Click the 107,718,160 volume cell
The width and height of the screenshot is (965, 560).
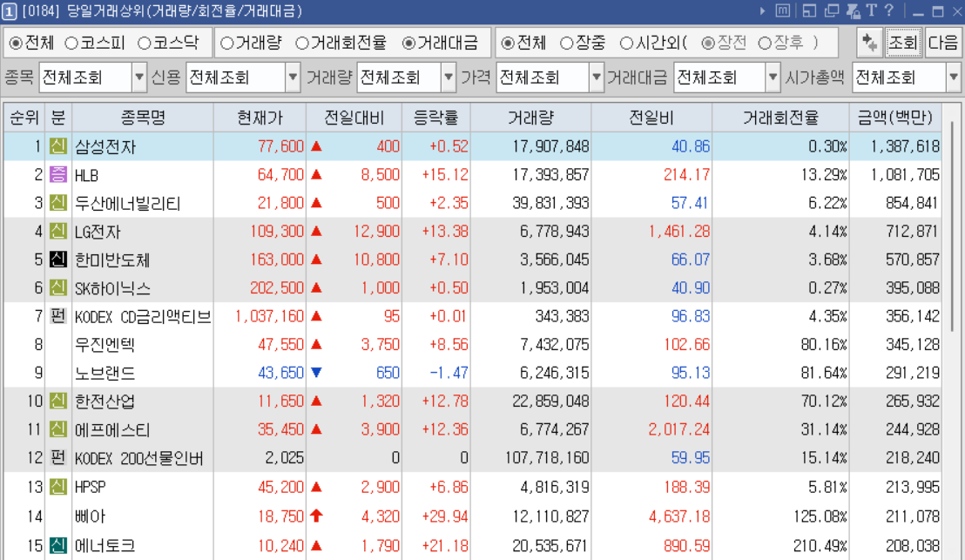[547, 458]
